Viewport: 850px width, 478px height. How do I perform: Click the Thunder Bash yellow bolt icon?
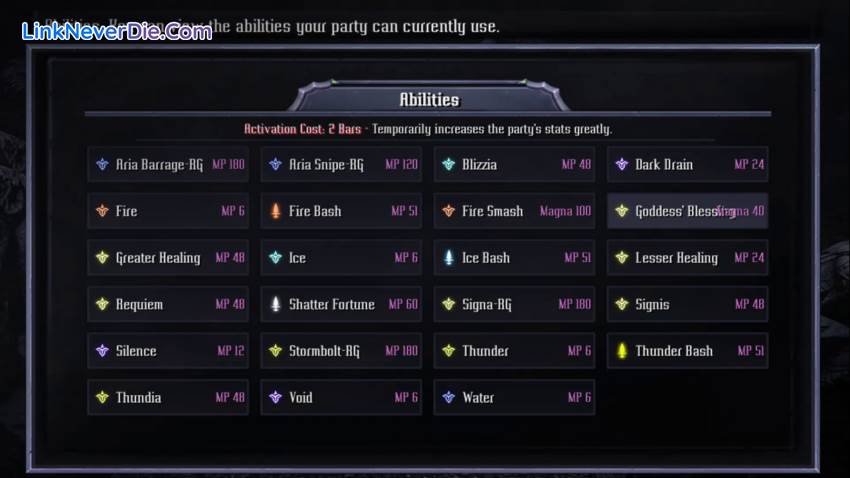(x=621, y=351)
